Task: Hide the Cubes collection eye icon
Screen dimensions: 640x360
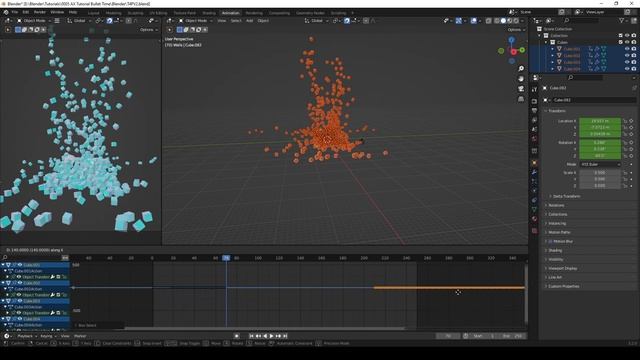Action: (627, 42)
